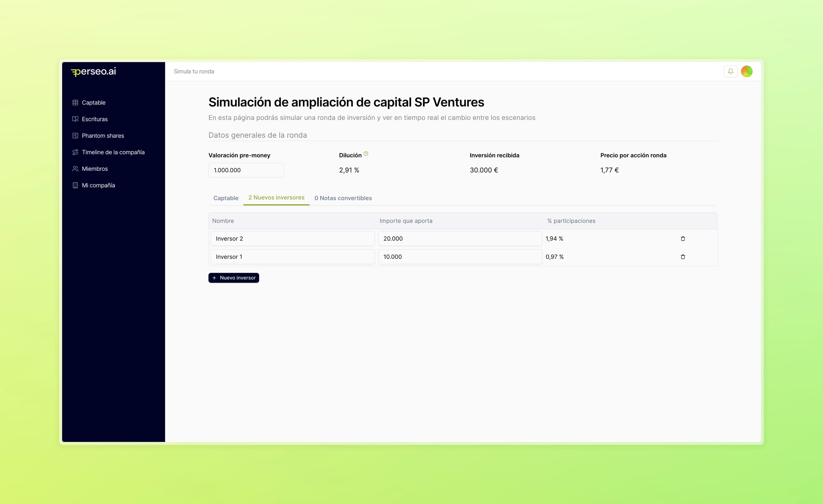Select the 2 Nuevos inversores tab
The width and height of the screenshot is (823, 504).
point(276,198)
